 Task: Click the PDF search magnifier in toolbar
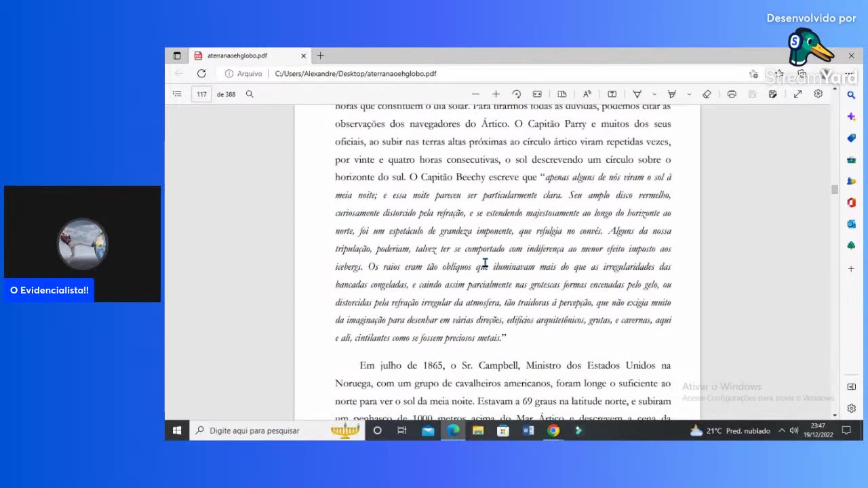pos(250,94)
